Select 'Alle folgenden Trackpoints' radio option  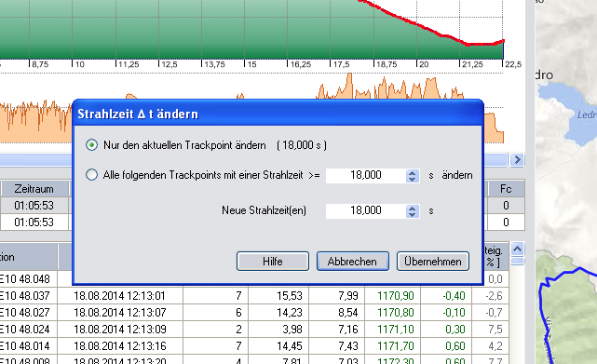pos(92,175)
